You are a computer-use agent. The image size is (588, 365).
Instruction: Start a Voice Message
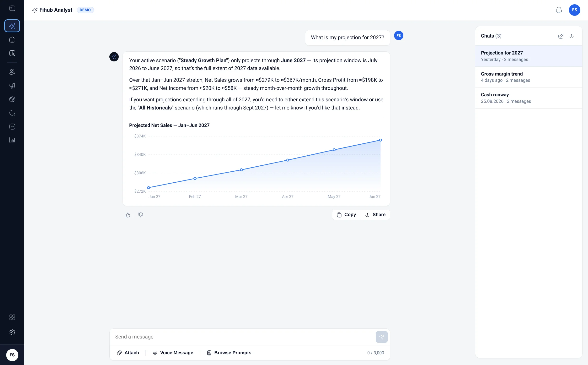coord(173,353)
